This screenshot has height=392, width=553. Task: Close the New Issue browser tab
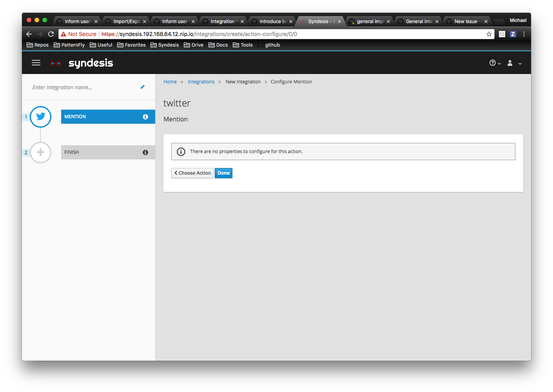tap(486, 22)
